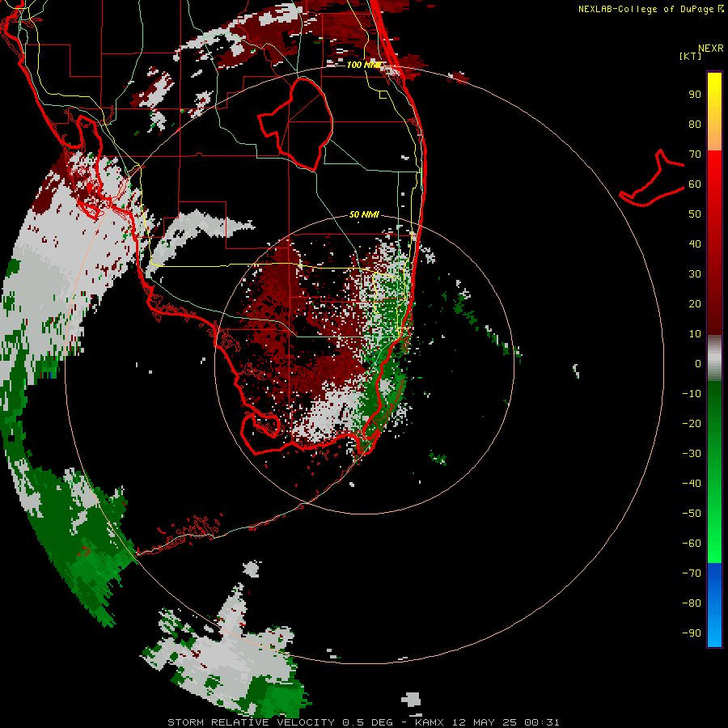Select the 90 value on velocity scale
This screenshot has width=728, height=728.
(695, 95)
